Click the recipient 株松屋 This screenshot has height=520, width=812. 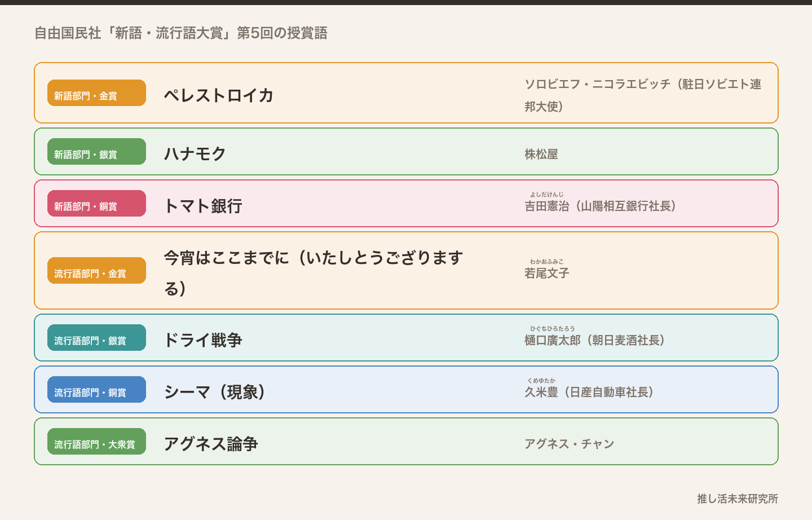[x=541, y=154]
